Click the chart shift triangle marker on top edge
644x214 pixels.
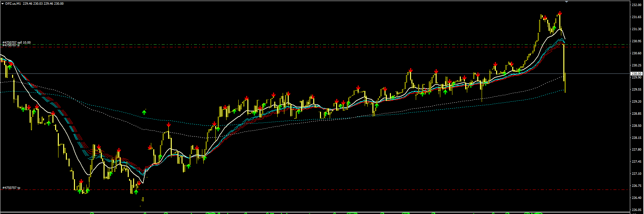pyautogui.click(x=566, y=2)
